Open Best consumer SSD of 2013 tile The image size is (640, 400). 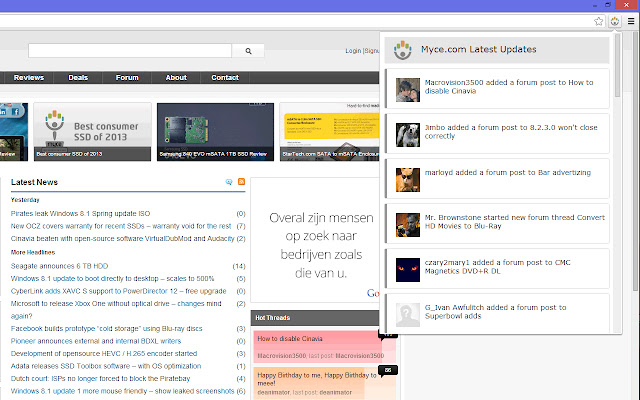[x=92, y=132]
